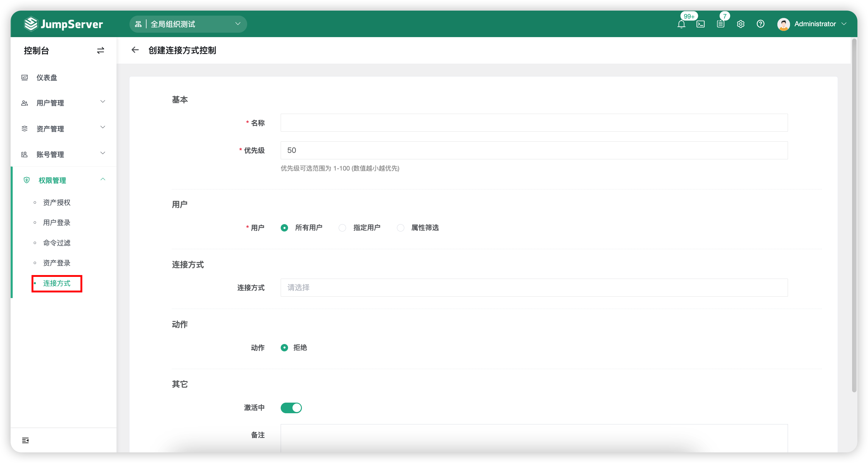Go to 用户登录 under 权限管理
This screenshot has height=463, width=868.
(56, 222)
